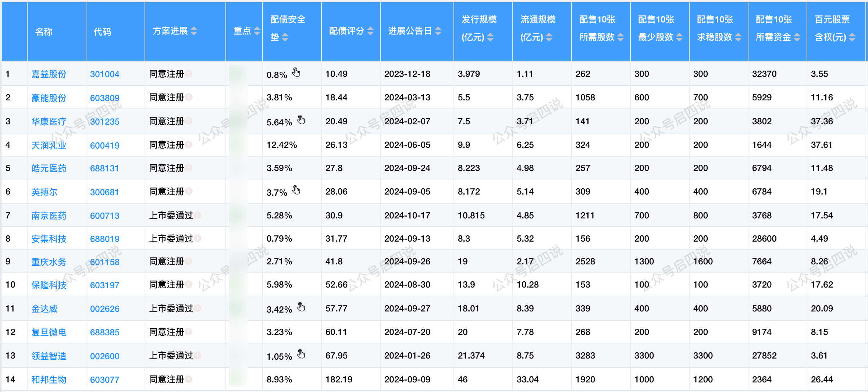Click the green 重点 indicator in 嘉益股份 row
The height and width of the screenshot is (392, 868).
[238, 74]
